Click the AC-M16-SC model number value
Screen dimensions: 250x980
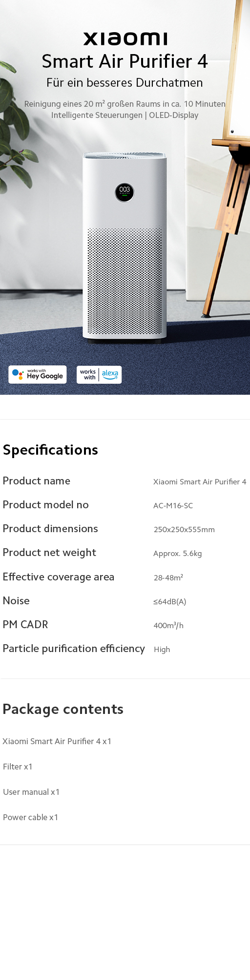point(173,506)
